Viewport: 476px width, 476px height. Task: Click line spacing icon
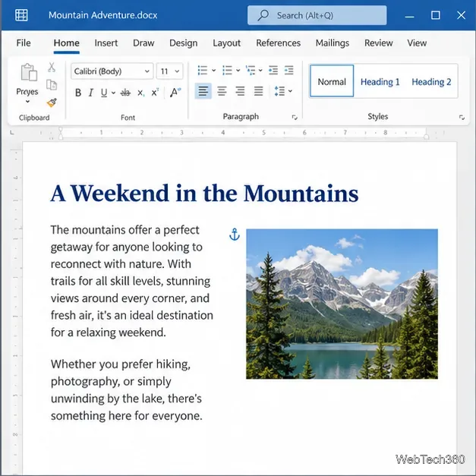click(x=279, y=91)
